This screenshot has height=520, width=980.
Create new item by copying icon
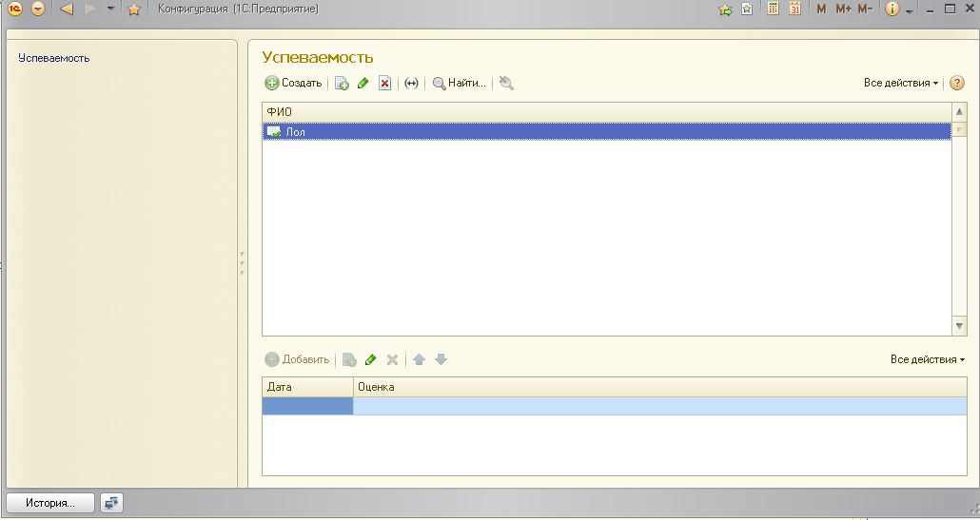[342, 83]
